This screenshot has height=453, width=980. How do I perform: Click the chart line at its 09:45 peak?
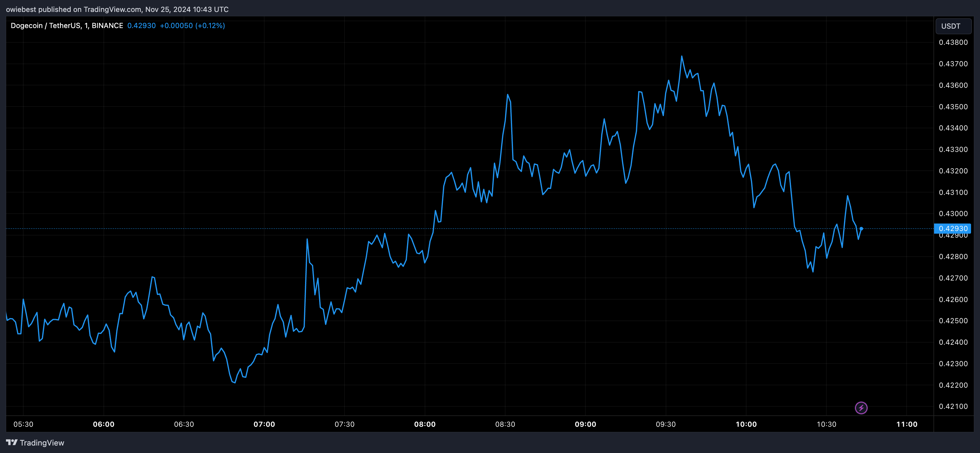point(681,56)
